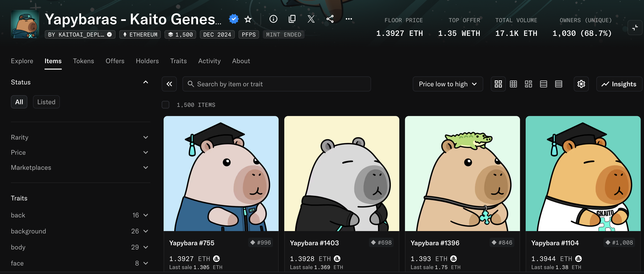Screen dimensions: 644x274
Task: Click the top offer value 1.35 WETH
Action: 459,33
